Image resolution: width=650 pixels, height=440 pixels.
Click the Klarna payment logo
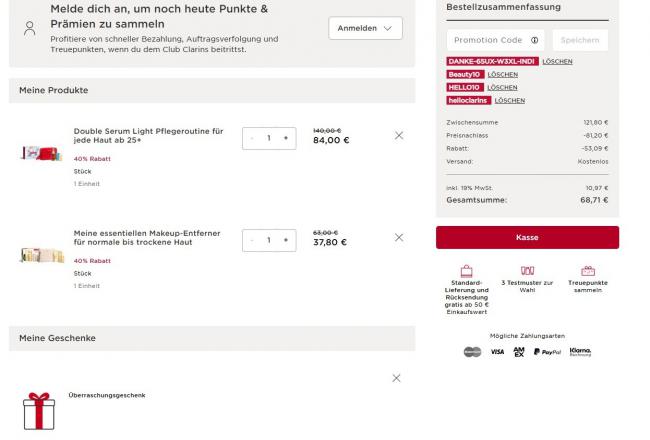click(x=580, y=352)
